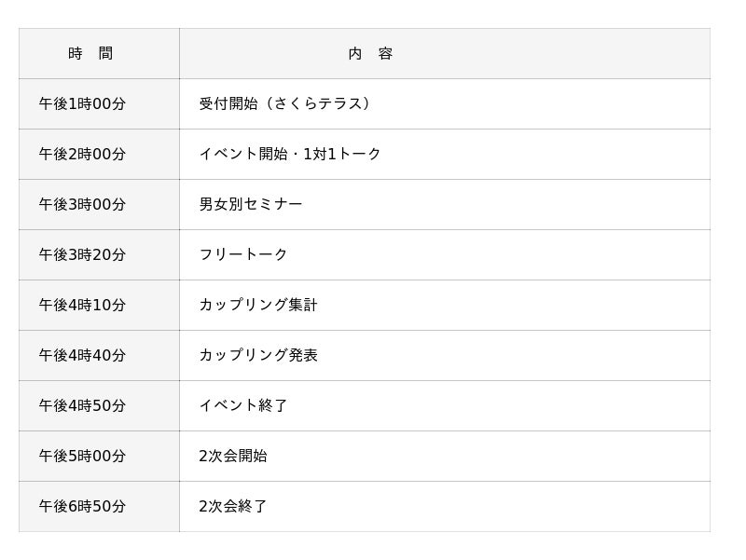The image size is (746, 560).
Task: Select the 午後4時50分 time cell
Action: tap(82, 406)
